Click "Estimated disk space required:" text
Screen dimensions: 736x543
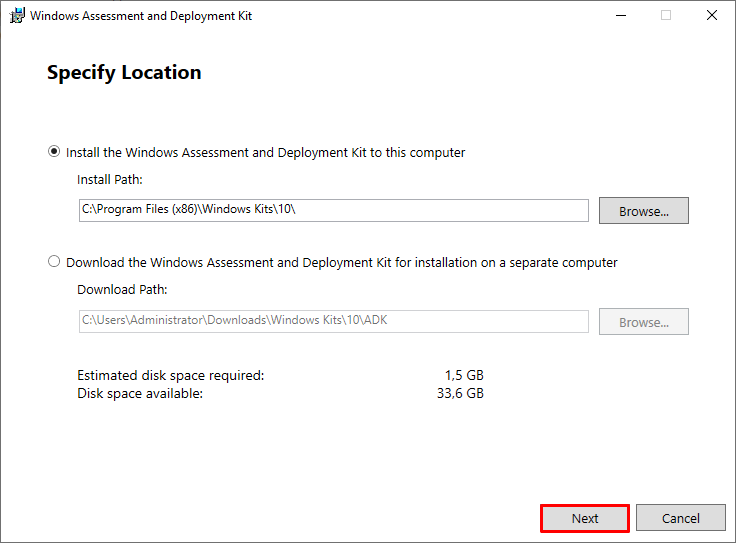coord(170,375)
